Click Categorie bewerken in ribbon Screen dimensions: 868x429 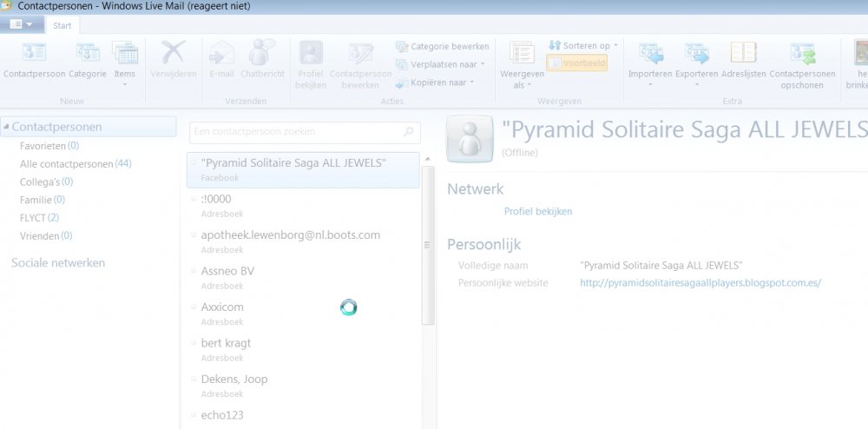pyautogui.click(x=443, y=47)
